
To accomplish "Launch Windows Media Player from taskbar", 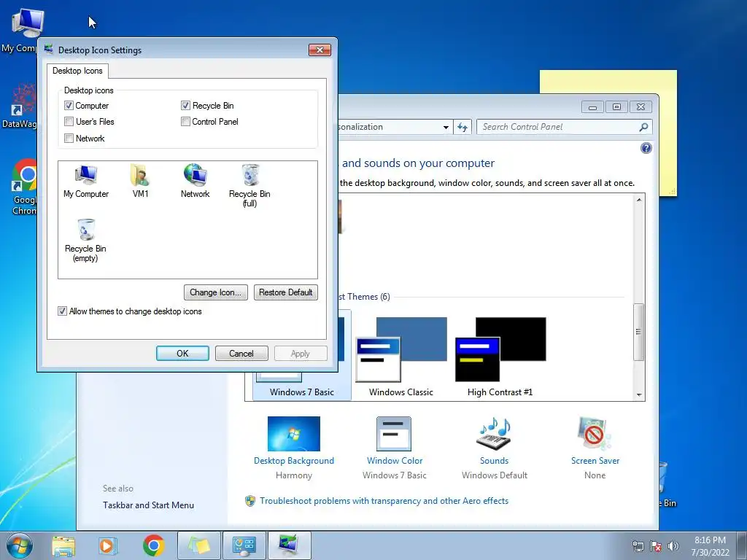I will click(x=108, y=545).
